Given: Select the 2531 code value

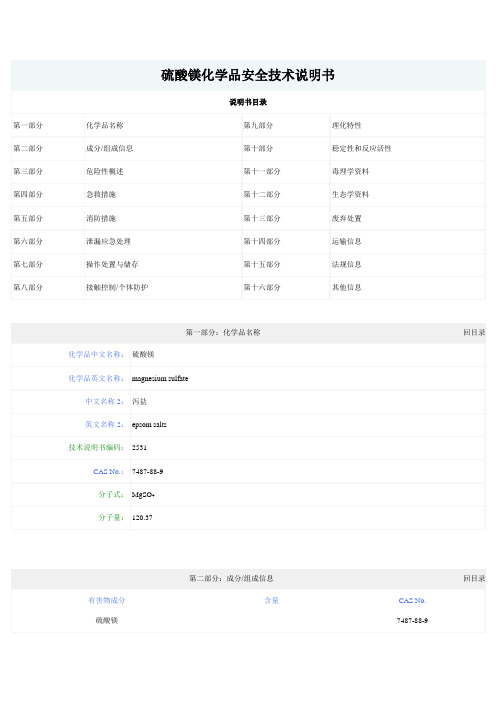Looking at the screenshot, I should [139, 447].
